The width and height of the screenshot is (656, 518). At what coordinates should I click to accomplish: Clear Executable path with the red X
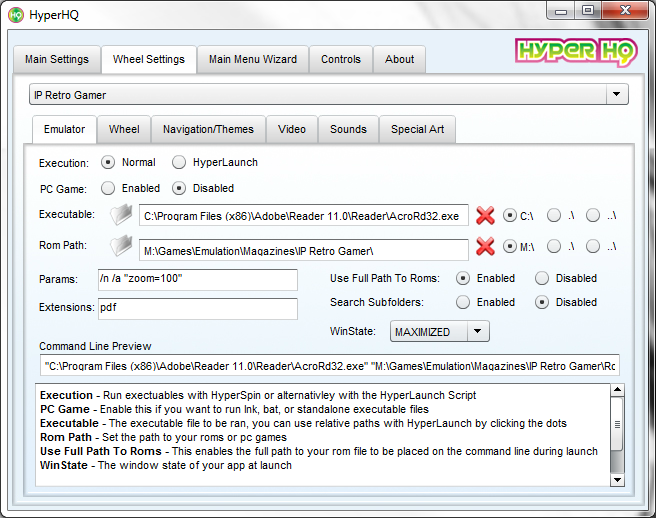pos(485,215)
